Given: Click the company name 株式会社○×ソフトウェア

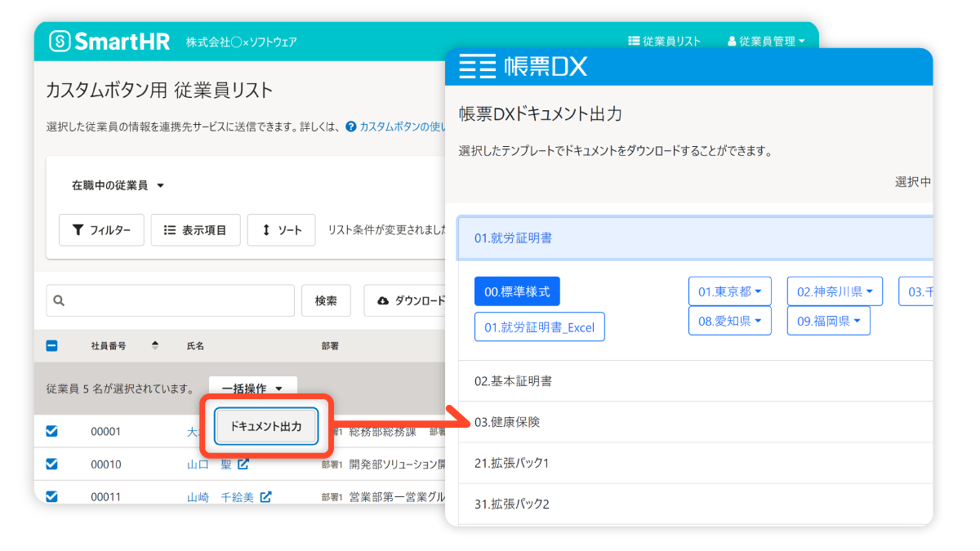Looking at the screenshot, I should click(241, 42).
